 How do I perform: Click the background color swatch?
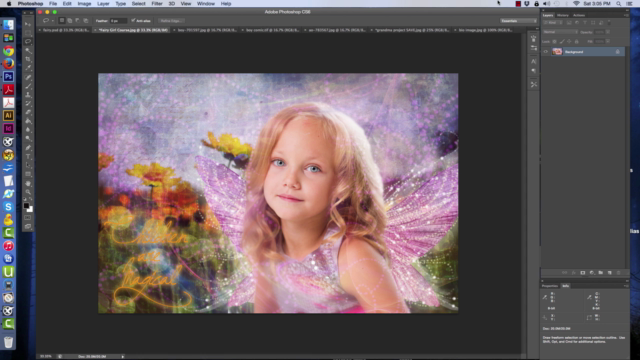click(30, 209)
